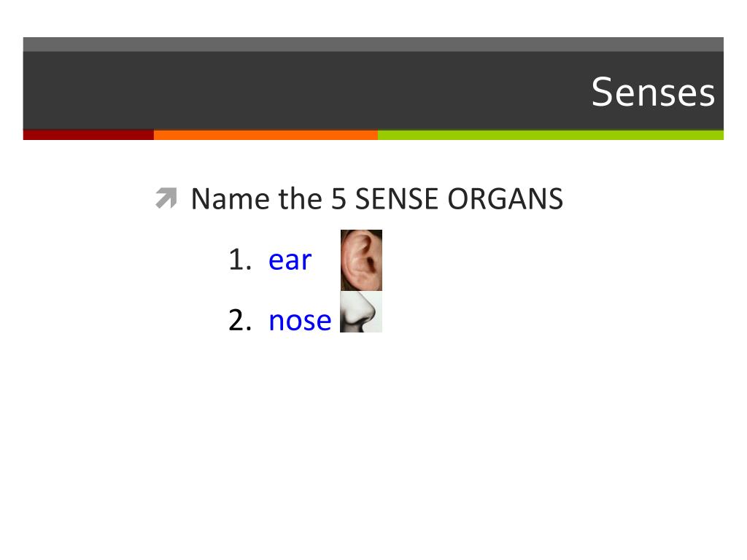Click the blue word "ear"

290,260
